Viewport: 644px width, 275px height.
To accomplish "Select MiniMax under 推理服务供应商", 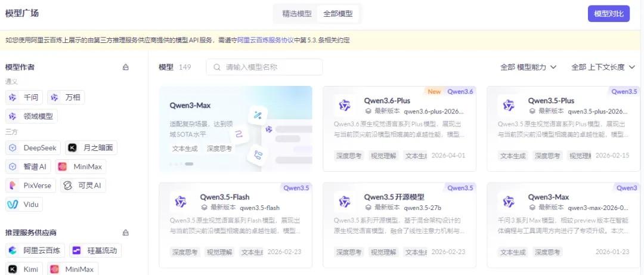I will 73,269.
